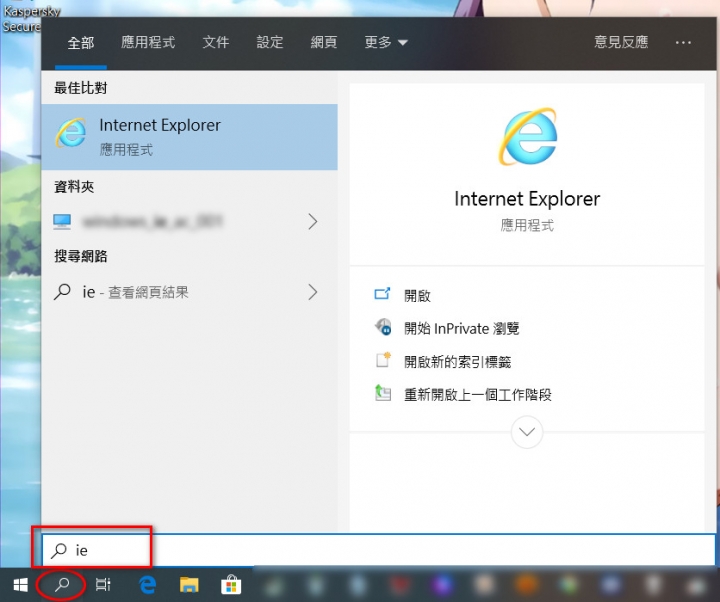Click the open-window icon beside 開啟
720x602 pixels.
(382, 294)
